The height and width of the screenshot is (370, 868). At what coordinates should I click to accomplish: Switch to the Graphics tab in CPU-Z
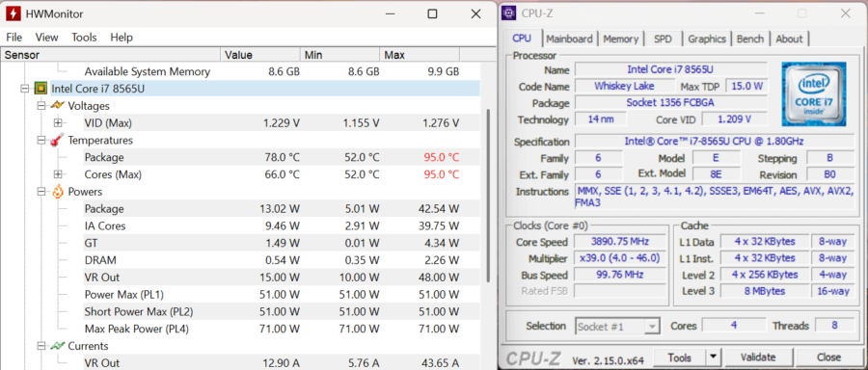(x=707, y=39)
